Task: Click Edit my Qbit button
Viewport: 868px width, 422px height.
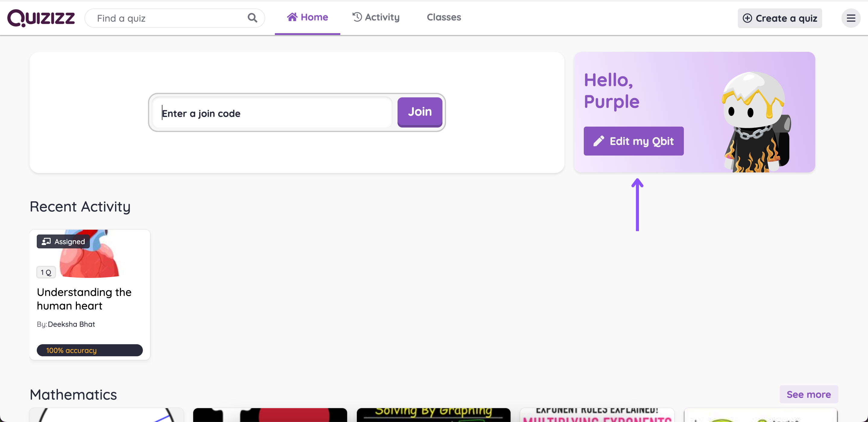Action: click(634, 141)
